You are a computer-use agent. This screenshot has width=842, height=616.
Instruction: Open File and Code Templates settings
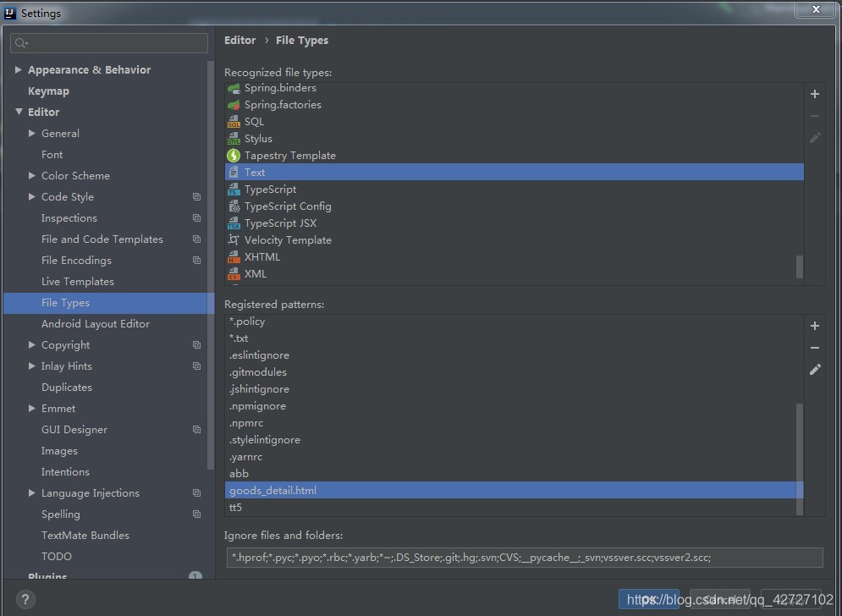(x=102, y=239)
